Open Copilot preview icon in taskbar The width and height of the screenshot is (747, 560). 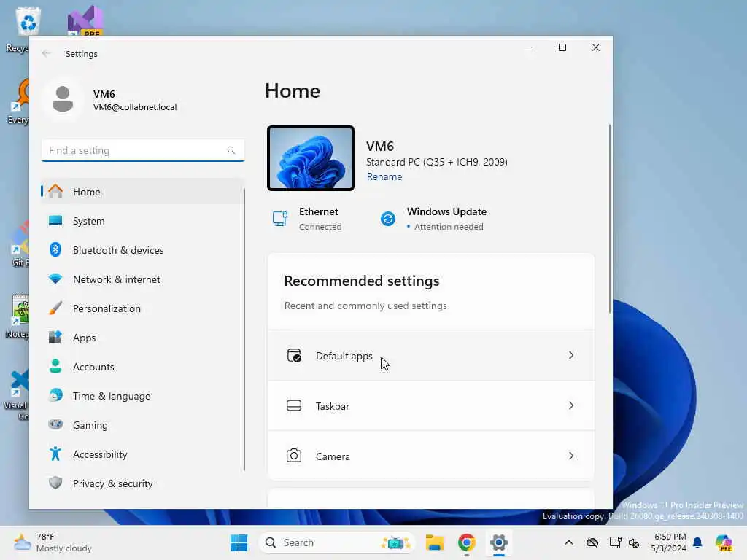[x=724, y=542]
